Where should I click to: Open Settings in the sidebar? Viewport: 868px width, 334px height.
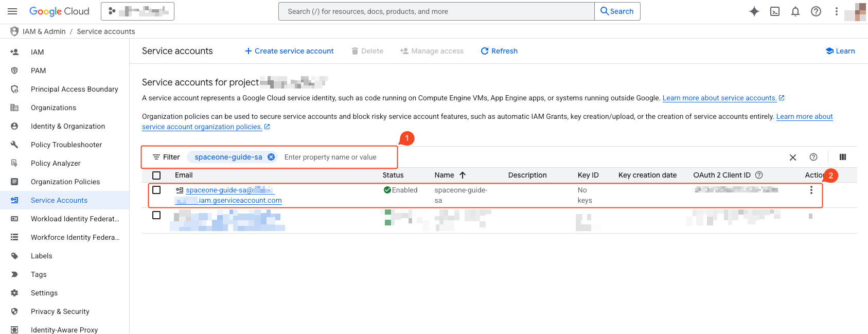[x=44, y=293]
